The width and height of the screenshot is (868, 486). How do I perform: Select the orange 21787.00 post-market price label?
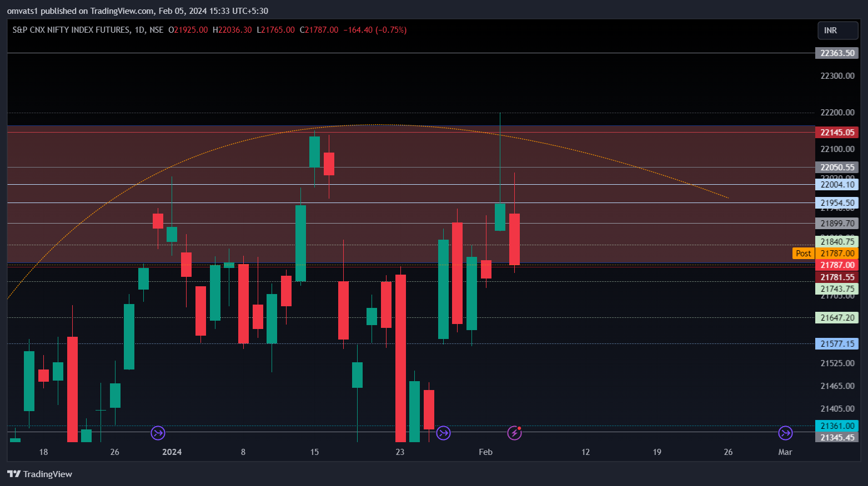(837, 254)
